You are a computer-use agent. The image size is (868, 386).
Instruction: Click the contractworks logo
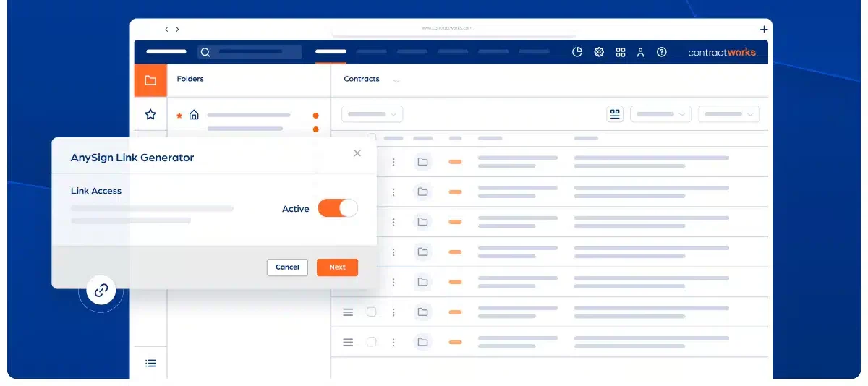722,52
